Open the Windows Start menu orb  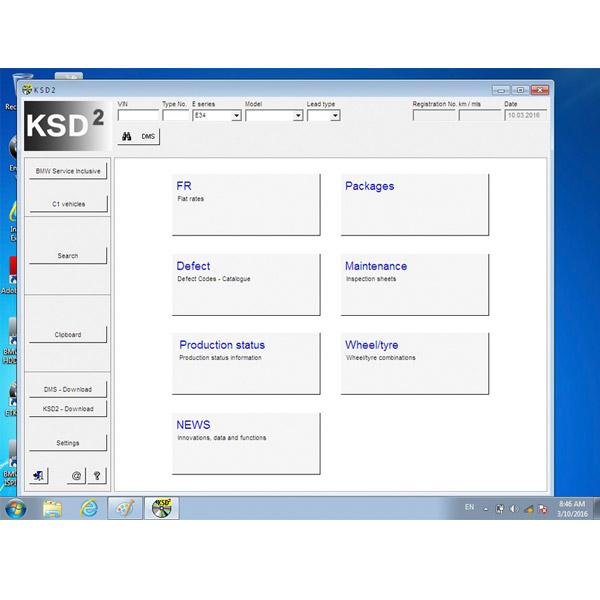pos(17,508)
